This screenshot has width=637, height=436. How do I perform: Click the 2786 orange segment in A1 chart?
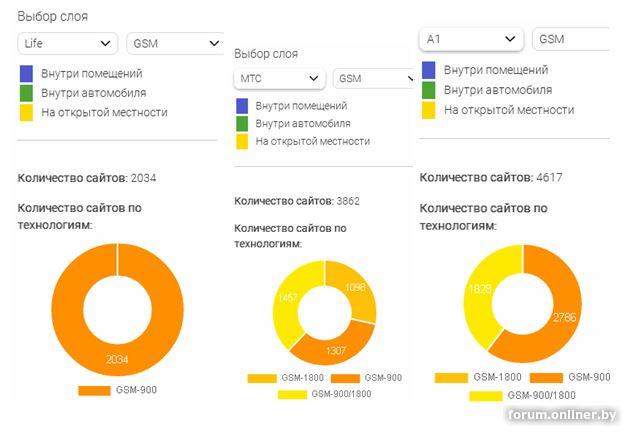(564, 317)
